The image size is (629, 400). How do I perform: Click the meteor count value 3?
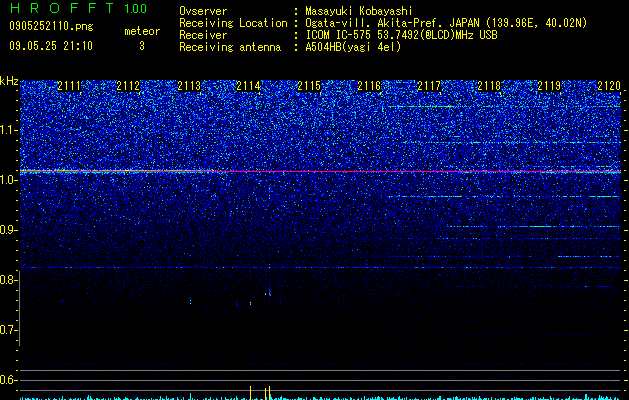(142, 46)
